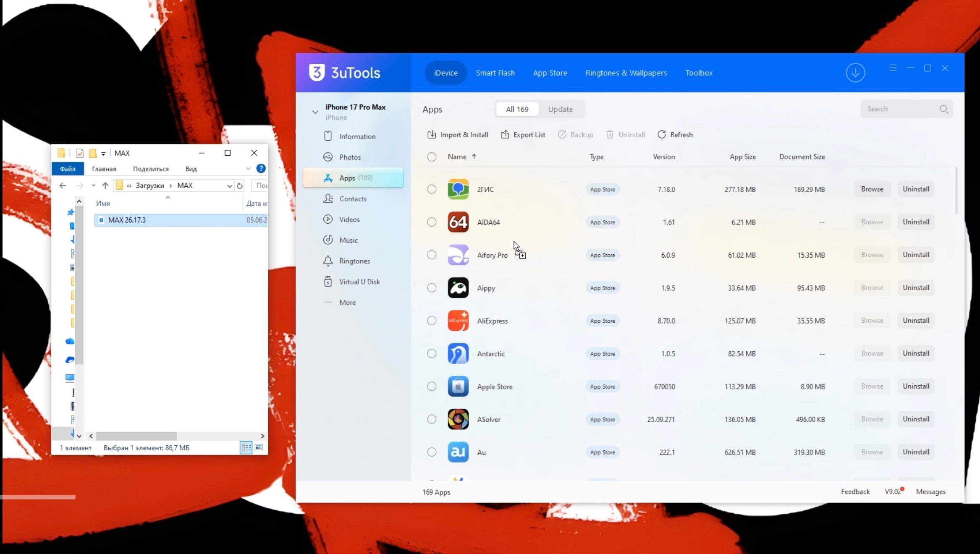Viewport: 980px width, 554px height.
Task: Select the AliExpress row checkbox
Action: (432, 321)
